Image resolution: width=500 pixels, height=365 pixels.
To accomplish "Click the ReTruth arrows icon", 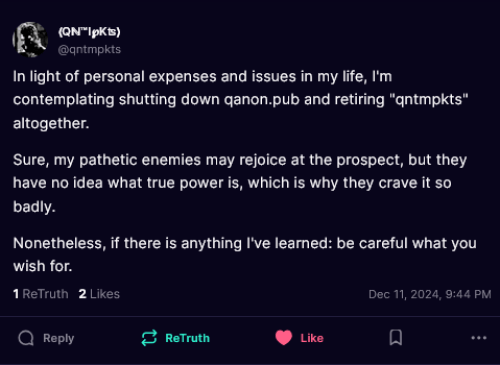I will pyautogui.click(x=149, y=338).
